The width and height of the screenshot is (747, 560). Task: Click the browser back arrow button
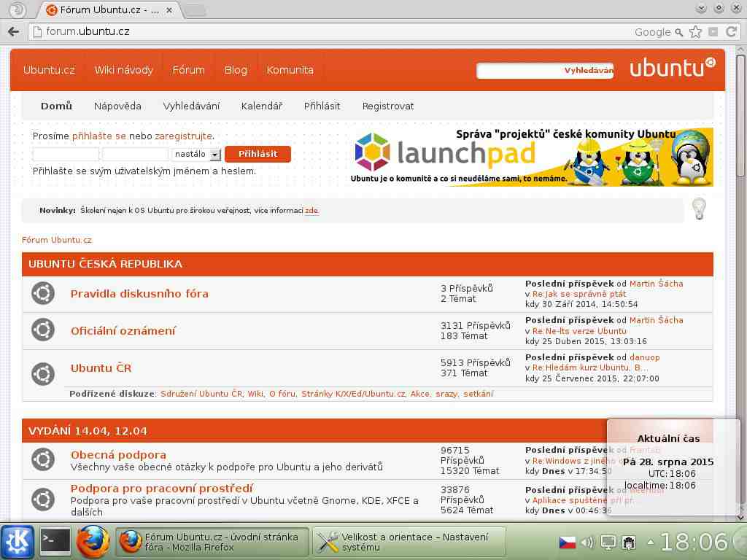tap(13, 32)
